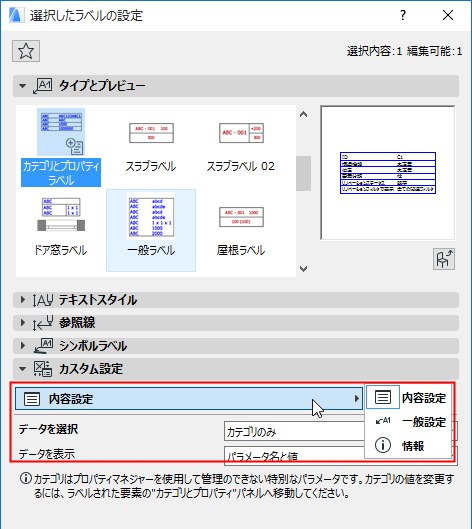The height and width of the screenshot is (529, 472).
Task: Click the データを選択 label
Action: [x=48, y=429]
